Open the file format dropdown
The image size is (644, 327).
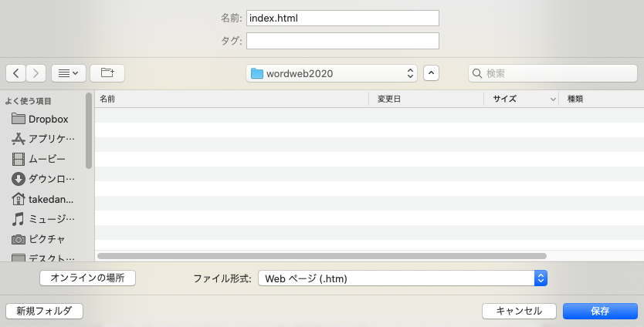pyautogui.click(x=402, y=278)
